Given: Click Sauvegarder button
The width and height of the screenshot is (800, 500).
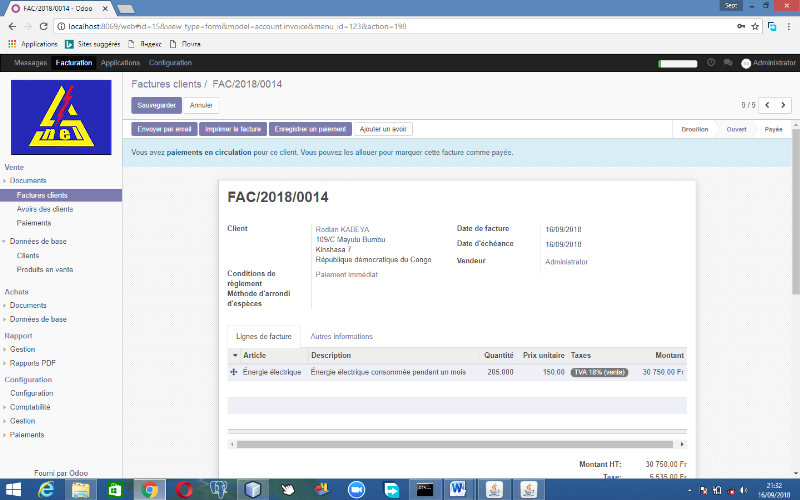Looking at the screenshot, I should 156,105.
